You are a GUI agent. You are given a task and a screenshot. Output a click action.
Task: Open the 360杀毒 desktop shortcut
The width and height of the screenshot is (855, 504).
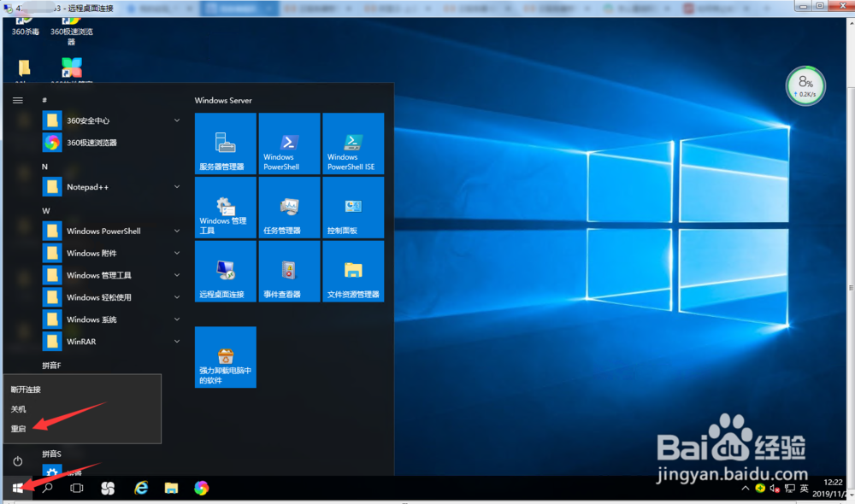(x=25, y=26)
